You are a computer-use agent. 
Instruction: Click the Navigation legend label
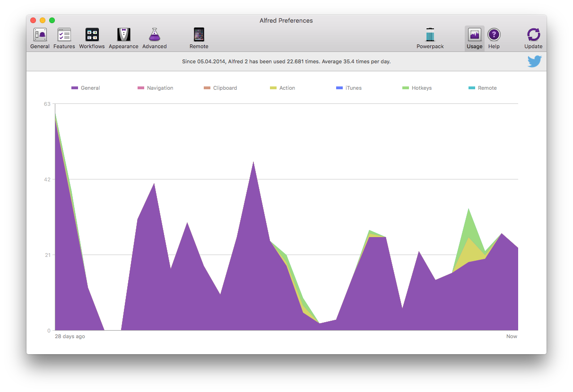click(x=160, y=88)
